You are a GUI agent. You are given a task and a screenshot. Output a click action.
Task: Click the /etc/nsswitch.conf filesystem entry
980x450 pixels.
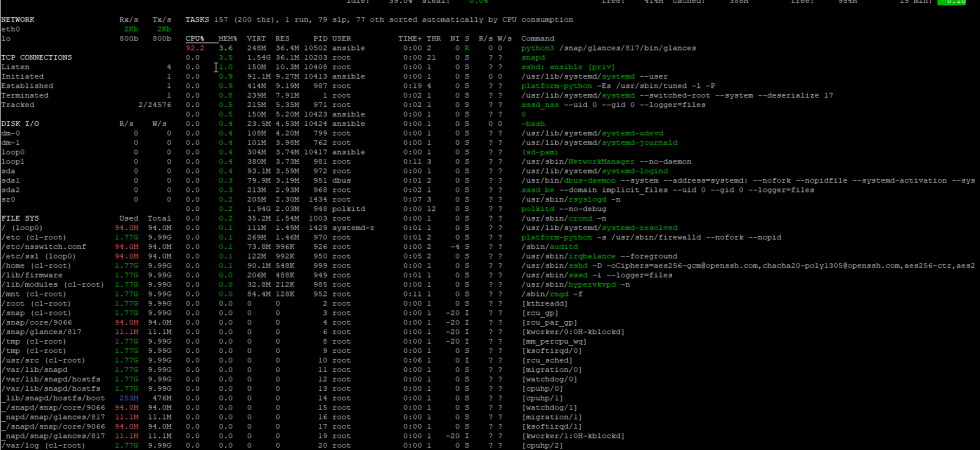[86, 247]
